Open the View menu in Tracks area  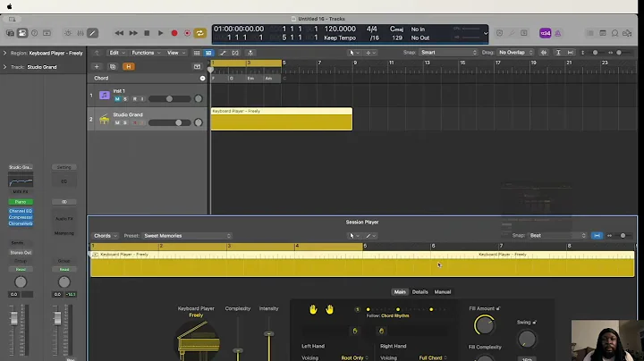(x=176, y=53)
